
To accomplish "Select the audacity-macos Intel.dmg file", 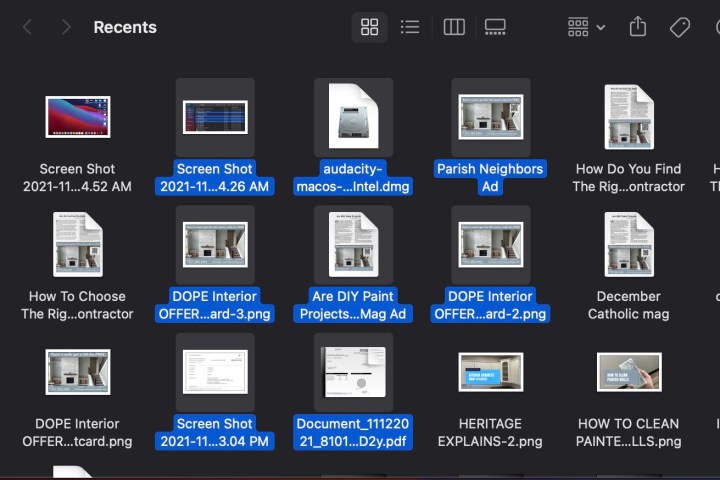I will point(352,118).
